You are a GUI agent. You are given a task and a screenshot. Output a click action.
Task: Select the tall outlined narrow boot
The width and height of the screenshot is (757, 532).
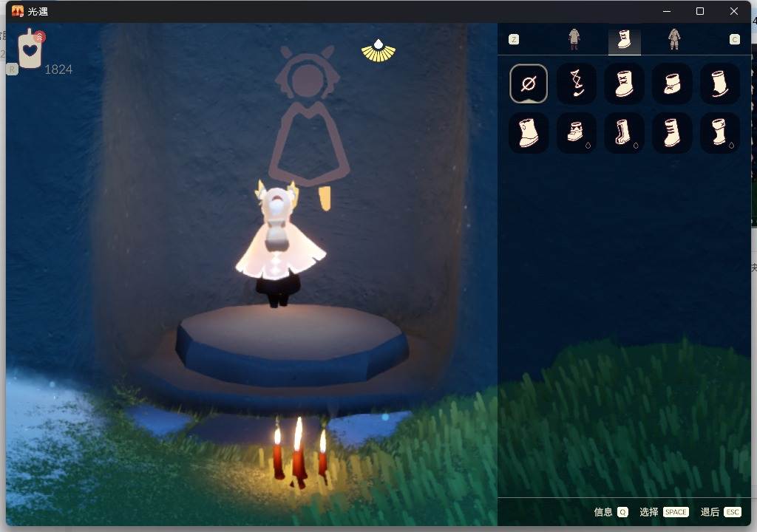click(624, 133)
